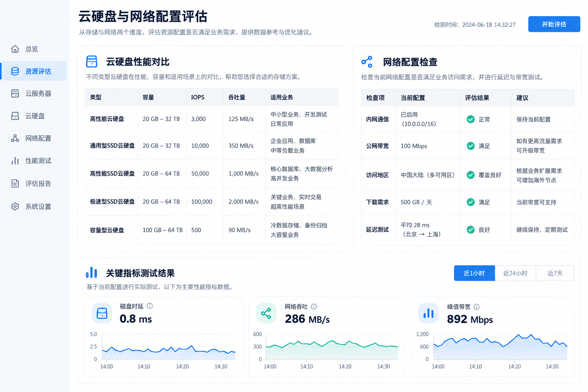The height and width of the screenshot is (392, 588).
Task: Click the 系统设置 gear icon
Action: 15,206
